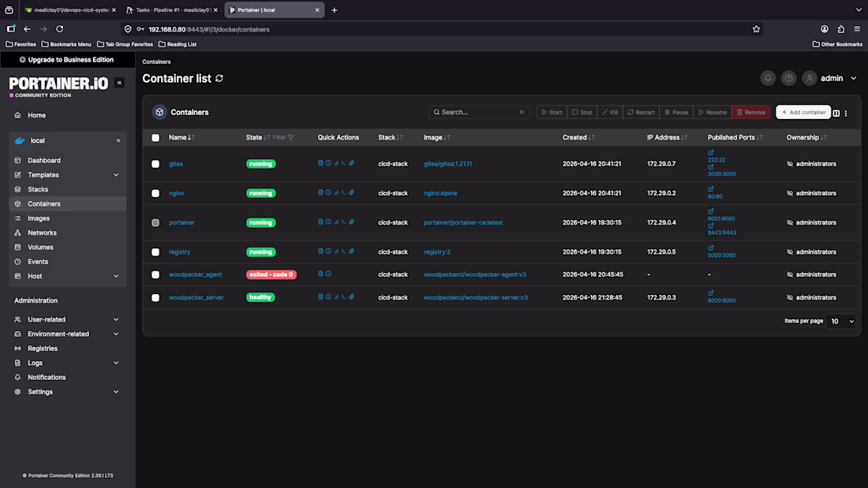Inspect the registry container quick action

pyautogui.click(x=328, y=251)
